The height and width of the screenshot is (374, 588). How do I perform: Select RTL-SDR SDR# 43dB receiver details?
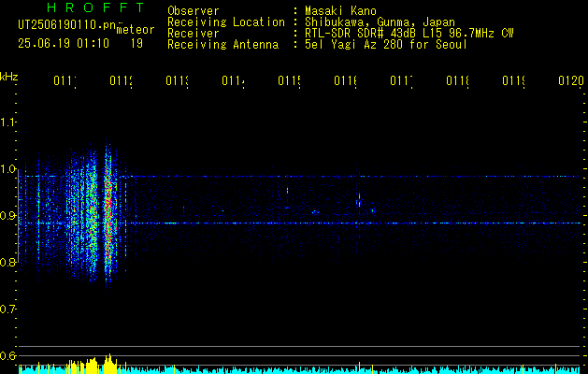[x=409, y=34]
